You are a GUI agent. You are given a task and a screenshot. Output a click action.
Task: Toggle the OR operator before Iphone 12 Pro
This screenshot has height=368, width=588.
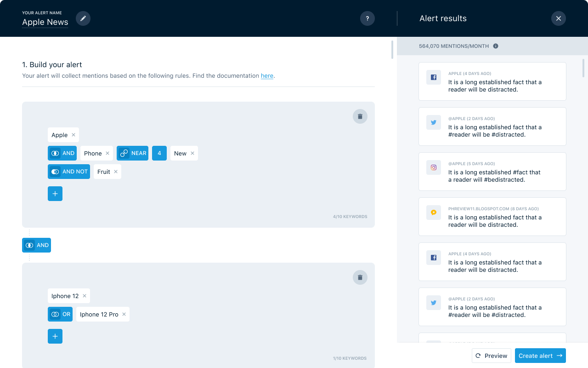(60, 314)
